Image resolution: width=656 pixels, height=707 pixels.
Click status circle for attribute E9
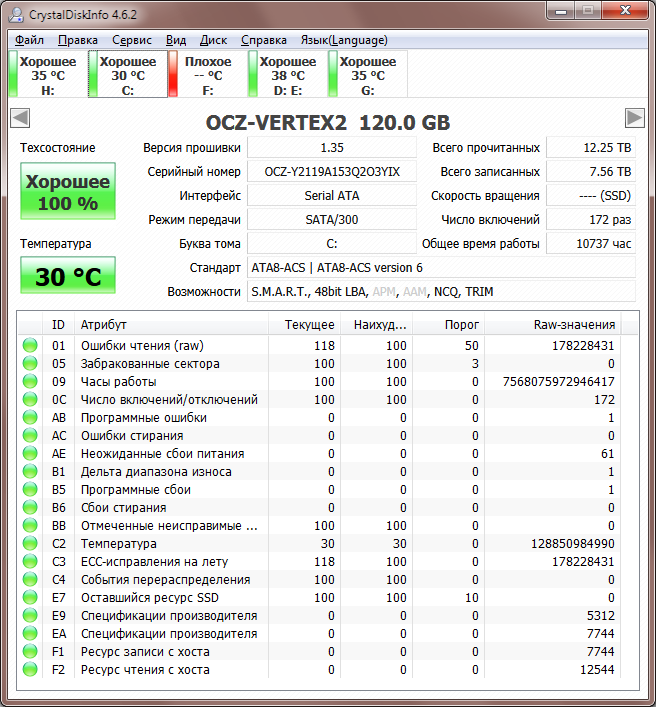30,615
